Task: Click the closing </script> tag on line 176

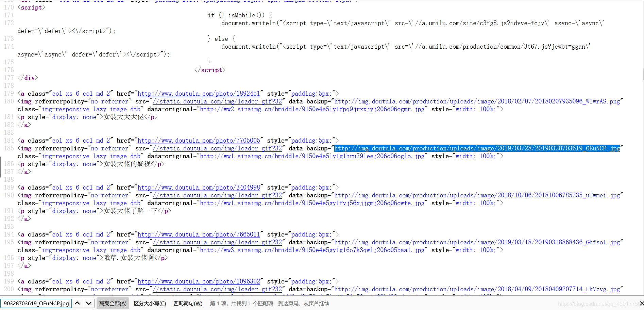Action: (x=210, y=70)
